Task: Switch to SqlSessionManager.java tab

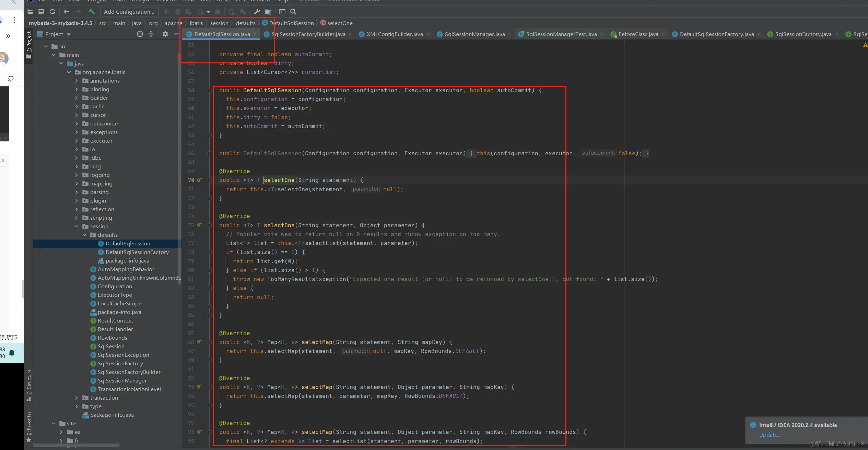Action: point(474,34)
